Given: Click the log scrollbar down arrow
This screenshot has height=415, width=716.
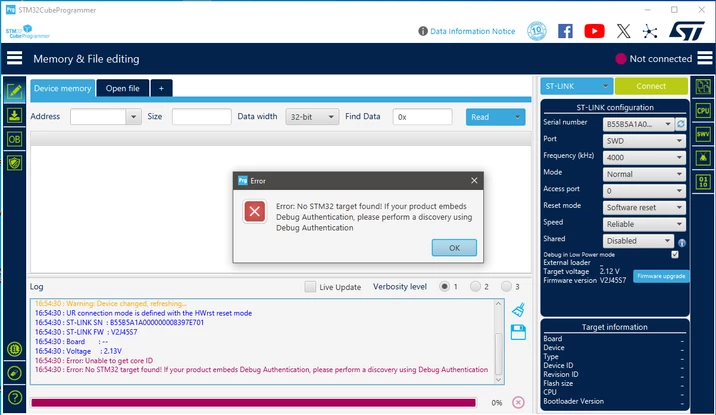Looking at the screenshot, I should [499, 379].
